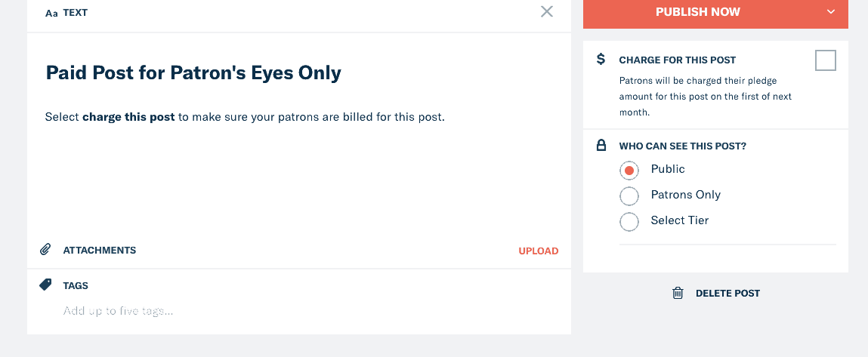Click the Attachments section label
The image size is (868, 357).
coord(100,250)
